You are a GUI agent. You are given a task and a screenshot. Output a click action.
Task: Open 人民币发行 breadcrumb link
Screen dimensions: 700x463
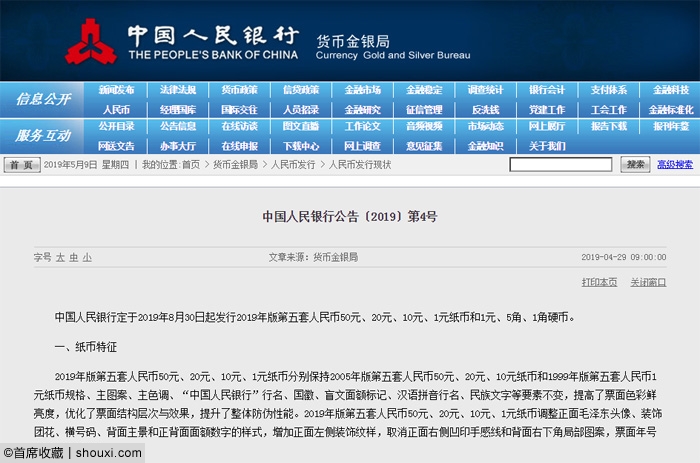point(293,165)
